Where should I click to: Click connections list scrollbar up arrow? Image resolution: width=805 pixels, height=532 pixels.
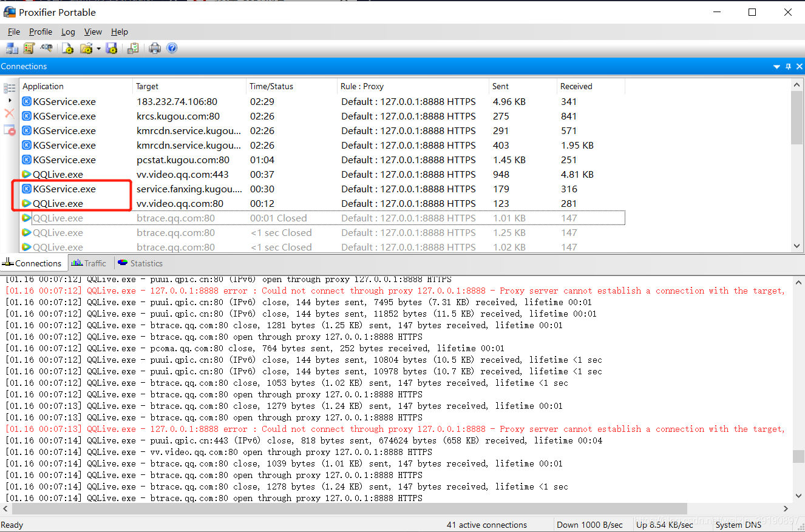coord(798,86)
